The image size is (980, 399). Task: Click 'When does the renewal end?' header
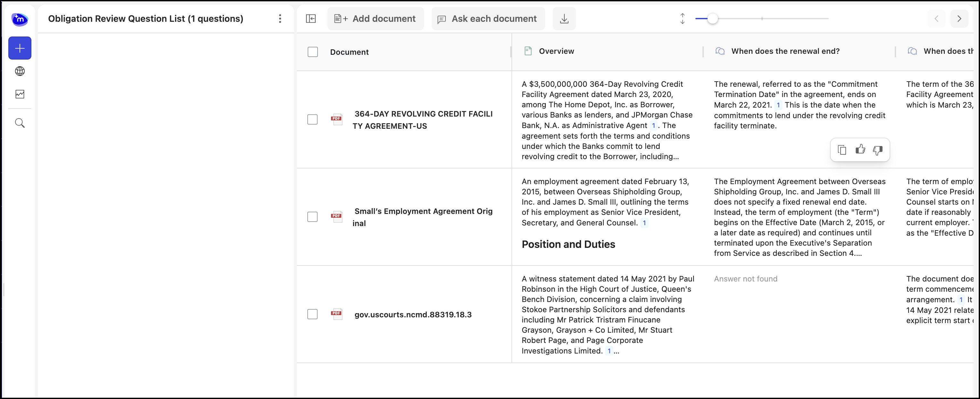point(785,51)
